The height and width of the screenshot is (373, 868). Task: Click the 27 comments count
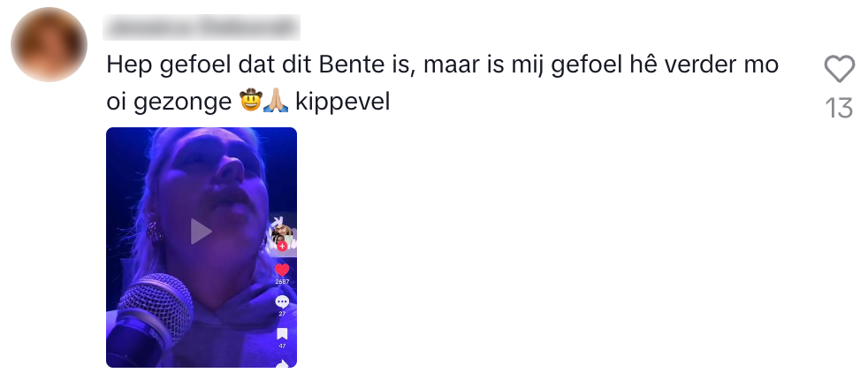pos(282,314)
